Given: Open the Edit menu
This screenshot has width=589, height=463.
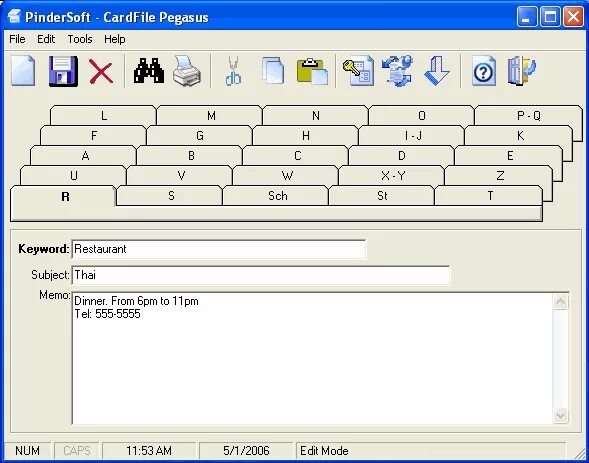Looking at the screenshot, I should pyautogui.click(x=46, y=39).
